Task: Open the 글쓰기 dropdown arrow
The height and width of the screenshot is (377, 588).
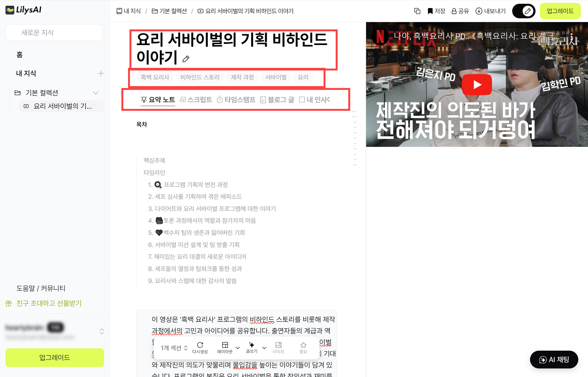Action: coord(264,348)
